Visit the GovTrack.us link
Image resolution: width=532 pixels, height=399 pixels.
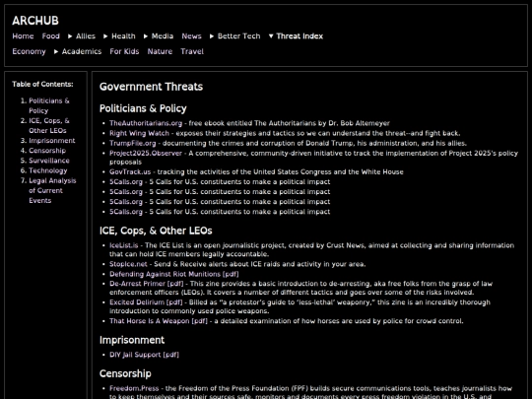pyautogui.click(x=130, y=171)
